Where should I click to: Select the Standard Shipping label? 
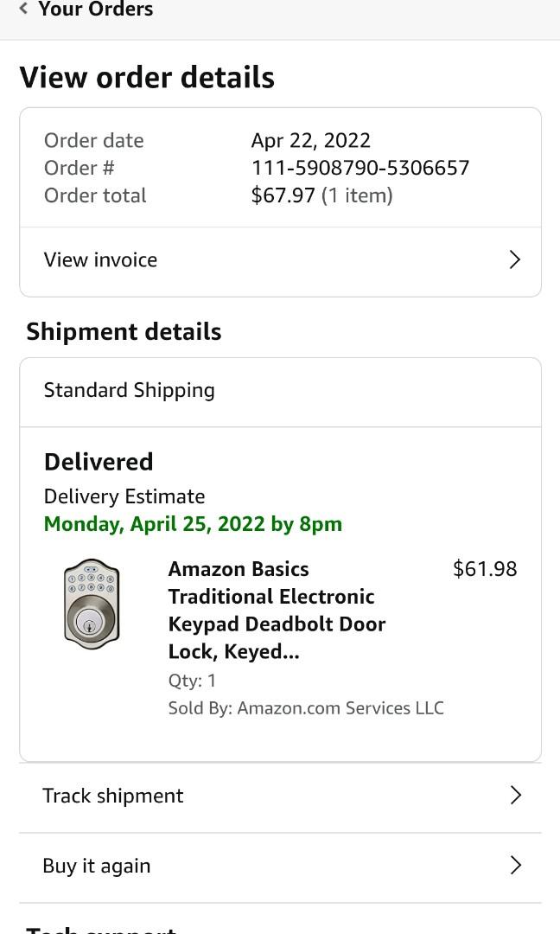129,390
